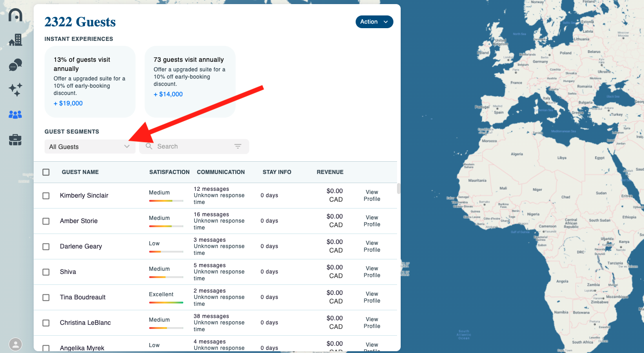Select the checkbox beside Tina Boudreault
This screenshot has height=353, width=644.
pos(46,298)
